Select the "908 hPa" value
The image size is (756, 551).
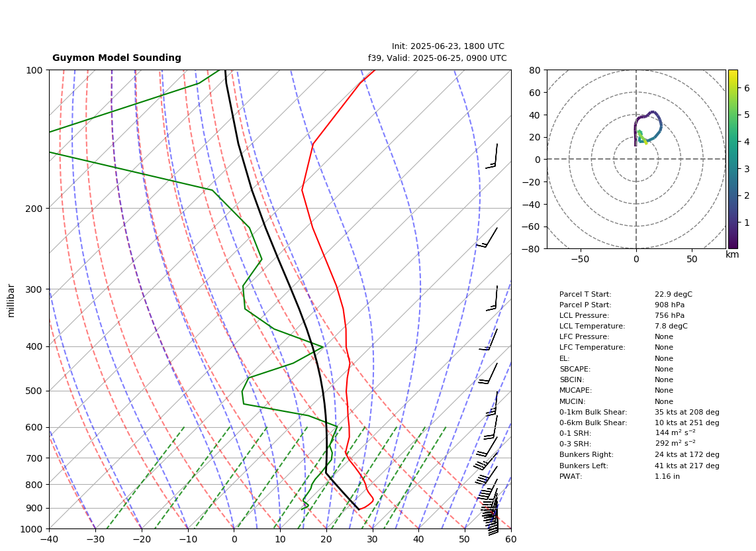[x=670, y=305]
